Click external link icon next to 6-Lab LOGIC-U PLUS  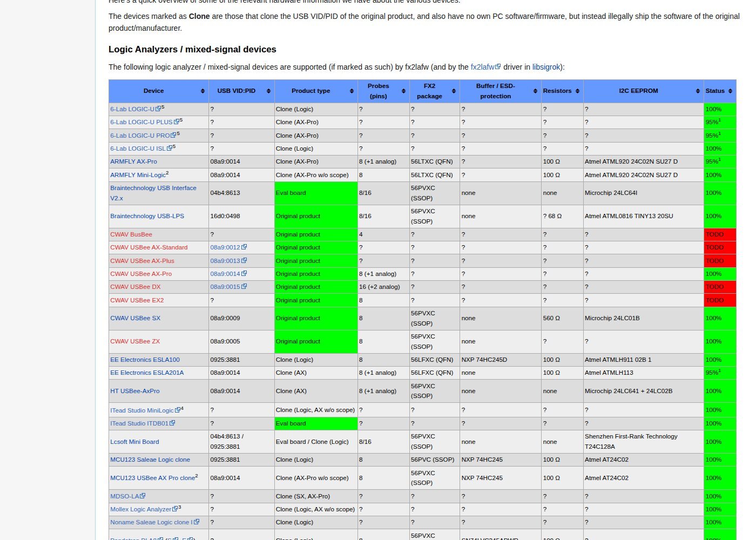click(177, 122)
